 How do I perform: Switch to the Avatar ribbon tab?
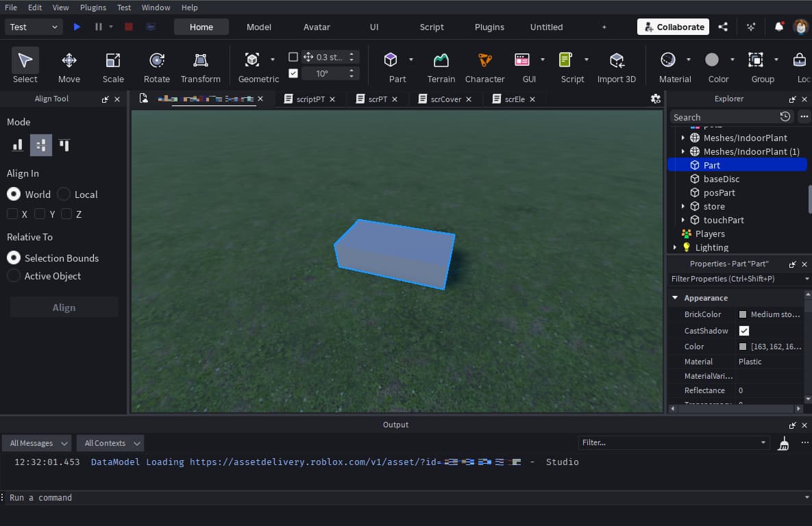click(x=317, y=27)
